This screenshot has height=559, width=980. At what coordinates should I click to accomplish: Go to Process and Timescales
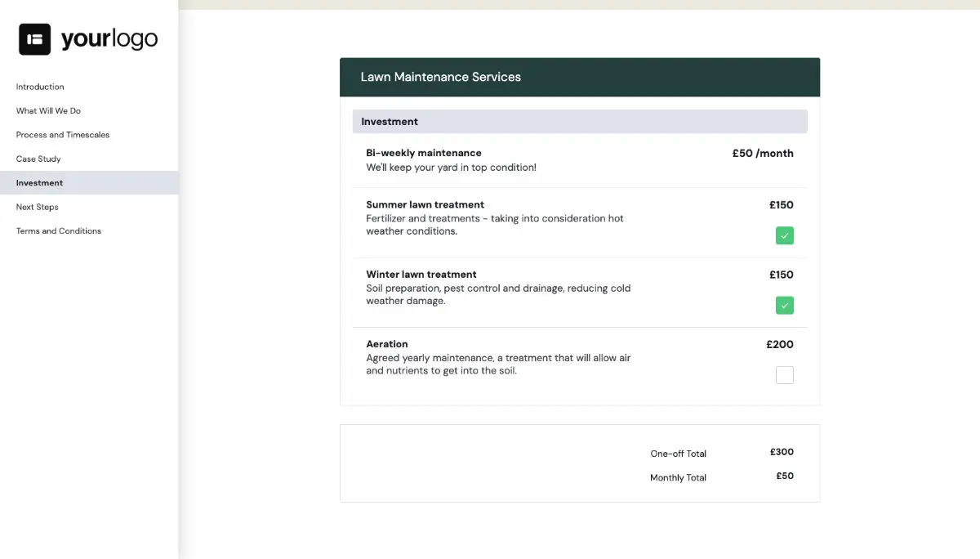[62, 134]
